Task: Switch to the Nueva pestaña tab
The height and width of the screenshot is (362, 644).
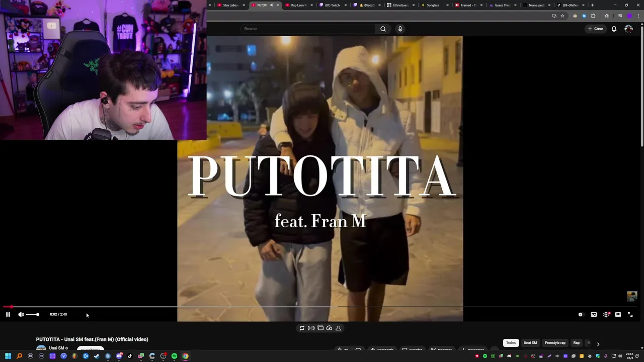Action: pyautogui.click(x=536, y=5)
